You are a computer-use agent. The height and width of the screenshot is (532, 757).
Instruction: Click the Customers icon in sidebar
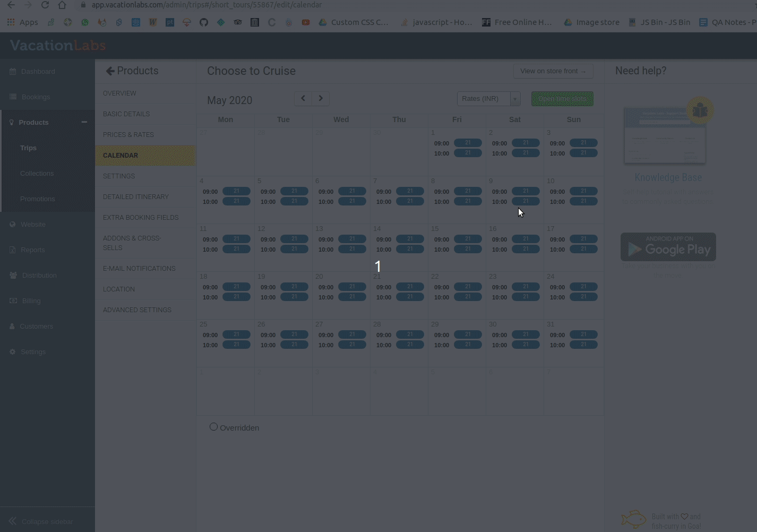(x=13, y=327)
